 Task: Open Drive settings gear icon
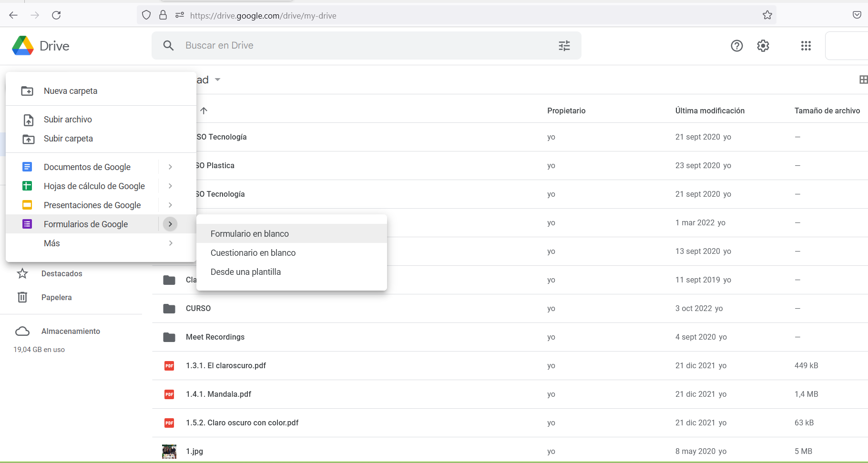pyautogui.click(x=763, y=46)
